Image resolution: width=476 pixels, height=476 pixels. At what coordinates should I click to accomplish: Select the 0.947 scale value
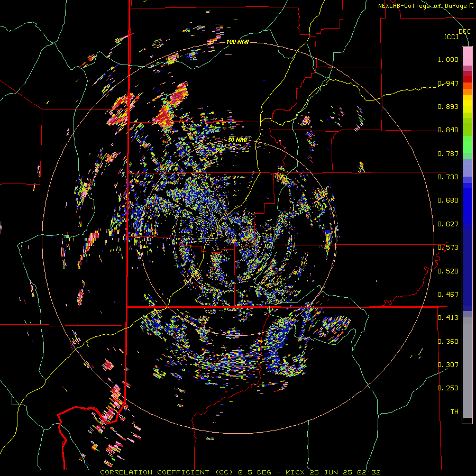pos(448,83)
